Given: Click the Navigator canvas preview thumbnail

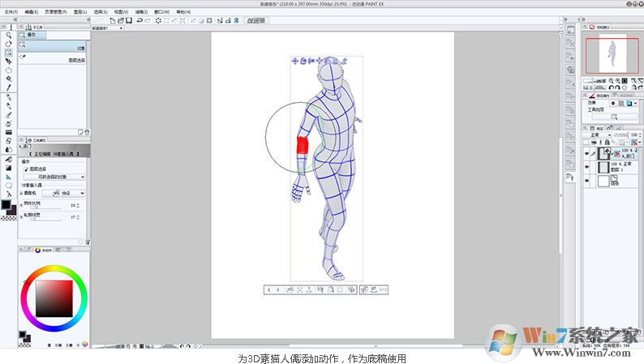Looking at the screenshot, I should [612, 55].
